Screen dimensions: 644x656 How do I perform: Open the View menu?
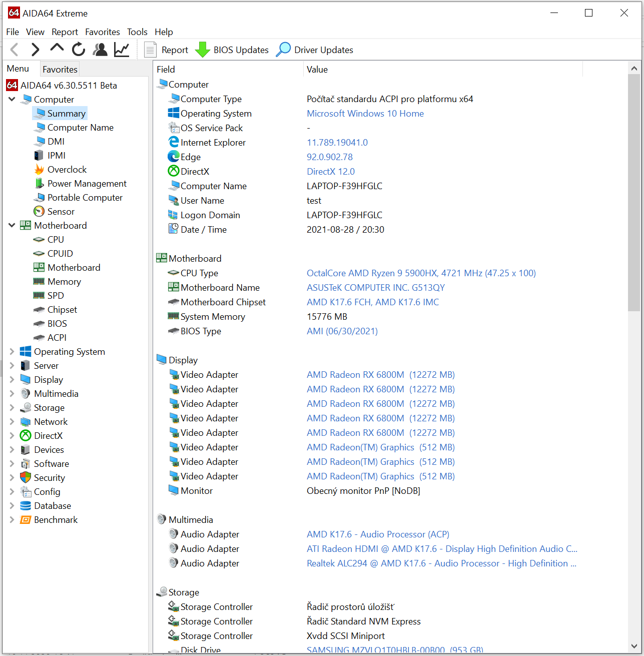click(35, 32)
